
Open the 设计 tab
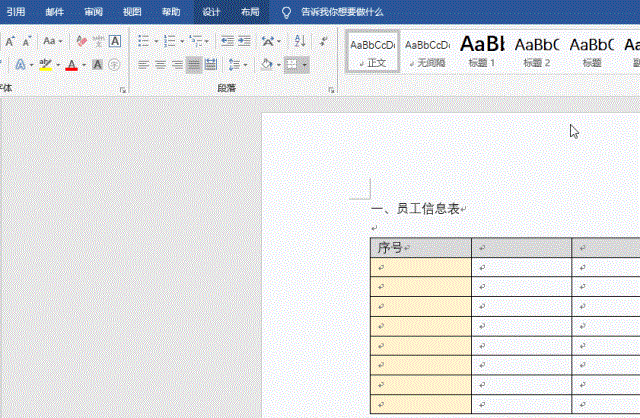211,12
